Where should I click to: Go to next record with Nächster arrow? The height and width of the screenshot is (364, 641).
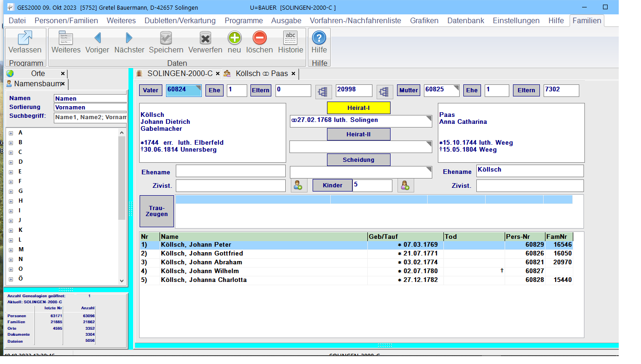[x=129, y=38]
